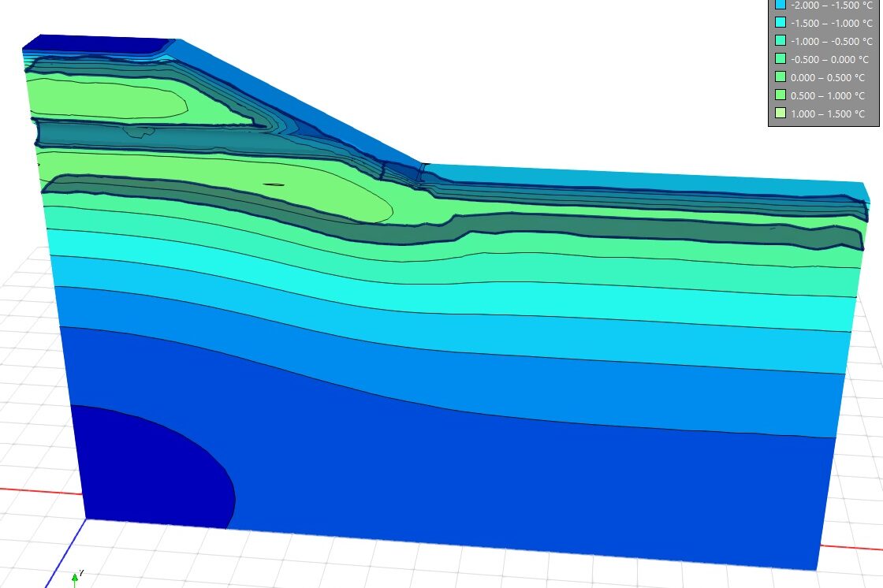Select the legend label "-1.000 – -0.500 °C"
Screen dimensions: 883x588
[831, 41]
